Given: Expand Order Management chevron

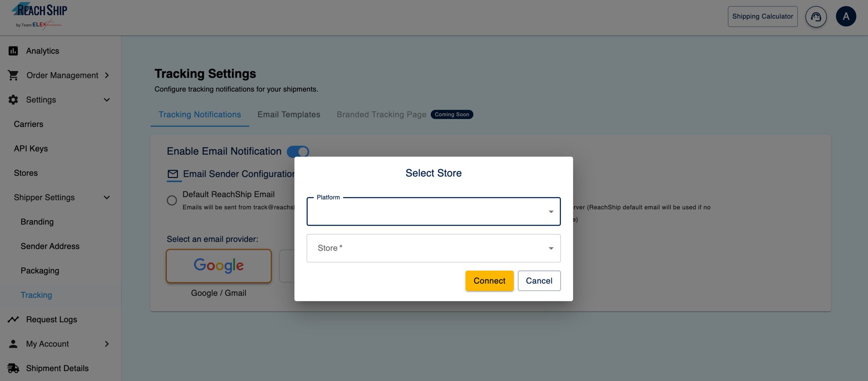Looking at the screenshot, I should coord(107,75).
